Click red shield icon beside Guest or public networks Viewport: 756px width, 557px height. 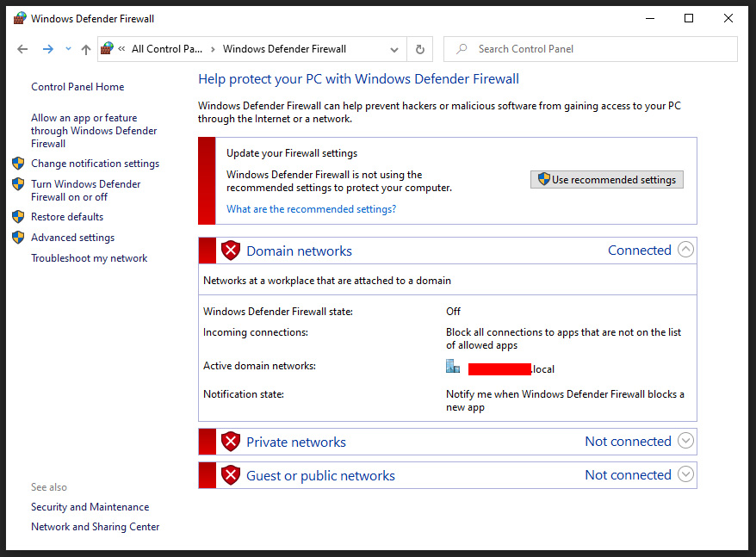[231, 475]
